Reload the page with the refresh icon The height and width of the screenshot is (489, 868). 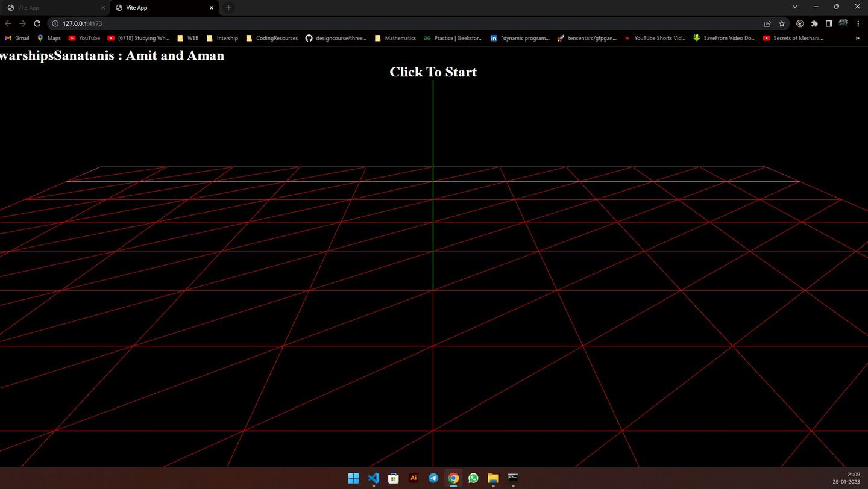(x=37, y=23)
